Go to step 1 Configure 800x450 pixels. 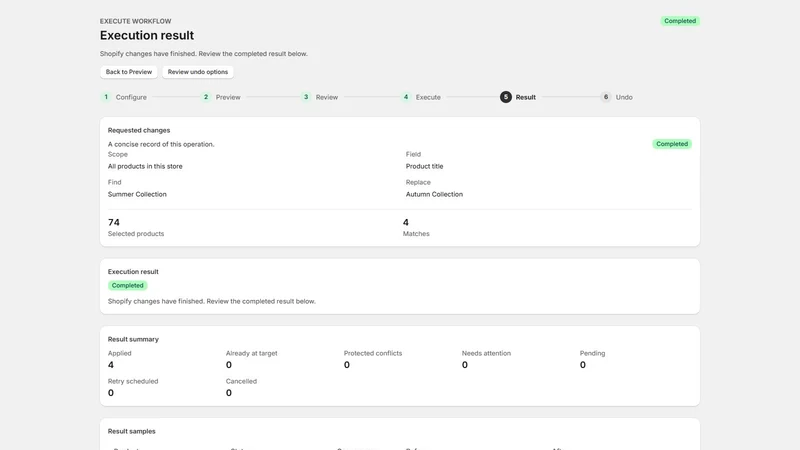pos(123,97)
